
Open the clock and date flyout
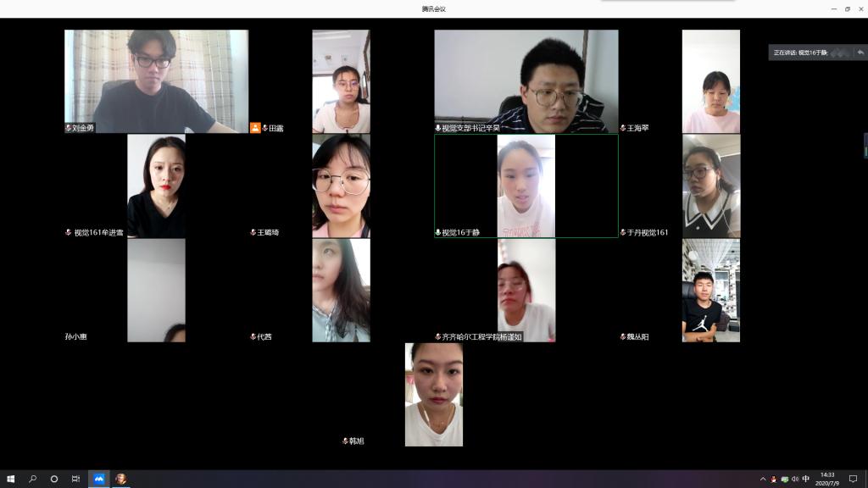(826, 479)
